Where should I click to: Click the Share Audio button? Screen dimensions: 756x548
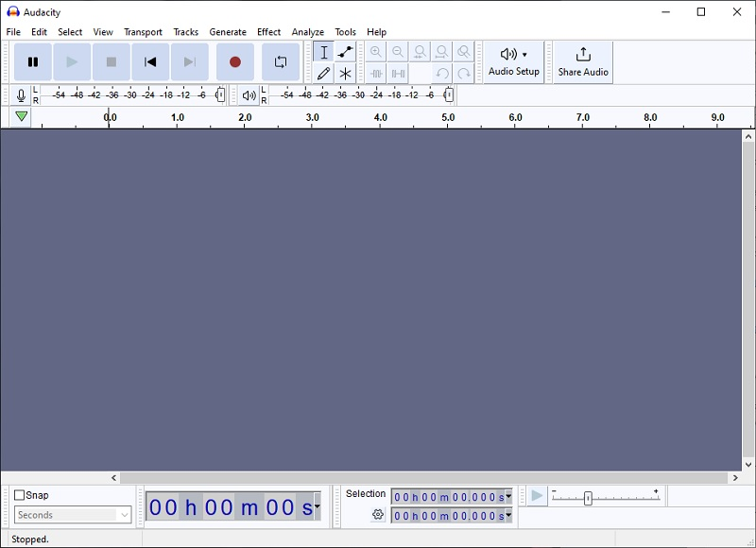tap(581, 60)
